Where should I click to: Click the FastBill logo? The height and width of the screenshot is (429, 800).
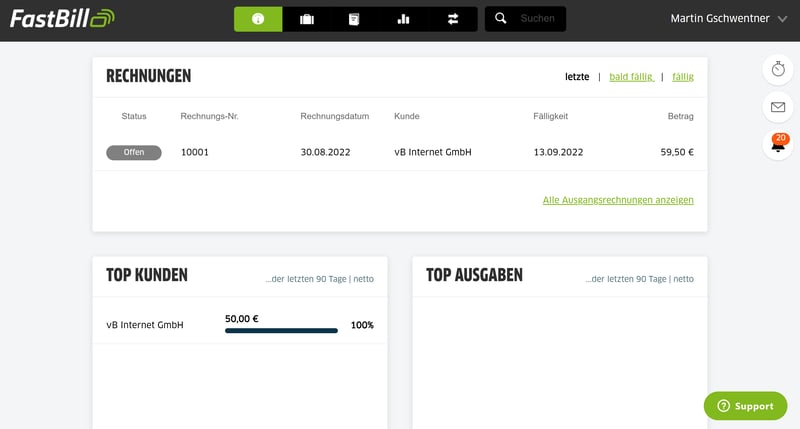(62, 18)
